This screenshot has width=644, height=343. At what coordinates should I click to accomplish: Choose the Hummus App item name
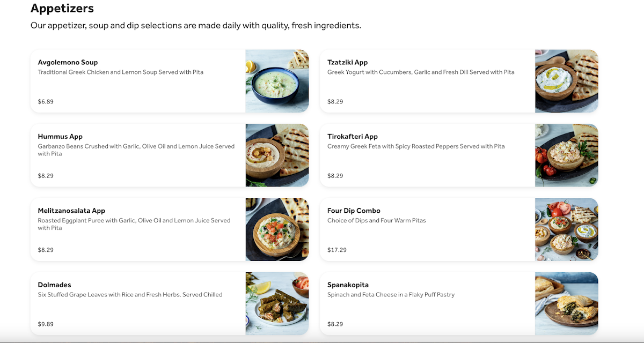(60, 137)
